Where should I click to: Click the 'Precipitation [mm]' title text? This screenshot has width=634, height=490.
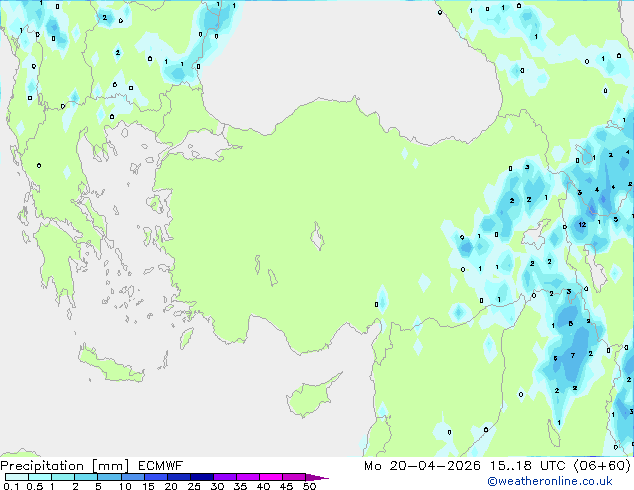point(65,466)
